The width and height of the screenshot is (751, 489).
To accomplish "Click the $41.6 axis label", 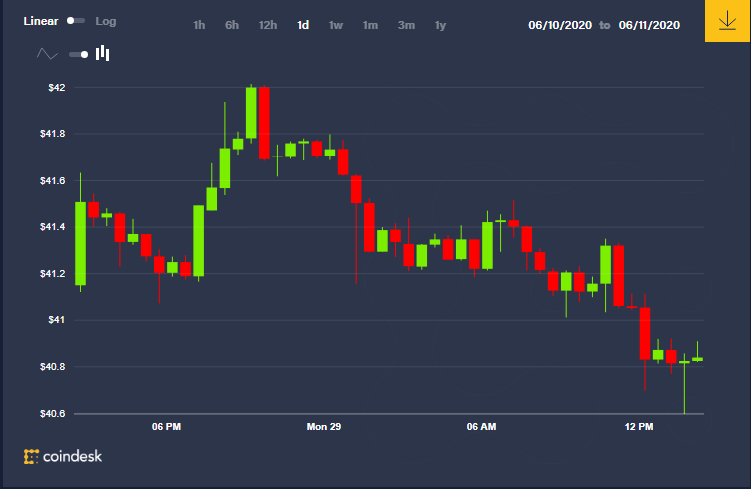I will coord(52,181).
